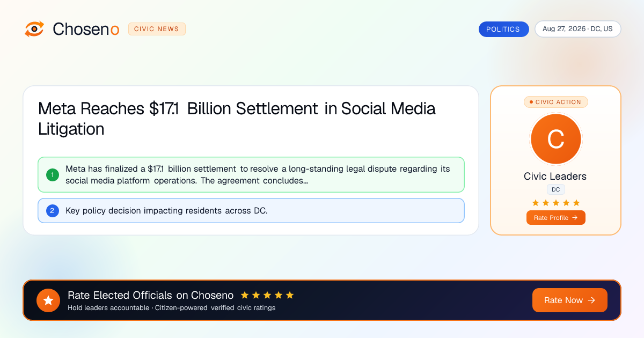Click the green number 1 bullet badge
The image size is (644, 338).
(x=53, y=174)
